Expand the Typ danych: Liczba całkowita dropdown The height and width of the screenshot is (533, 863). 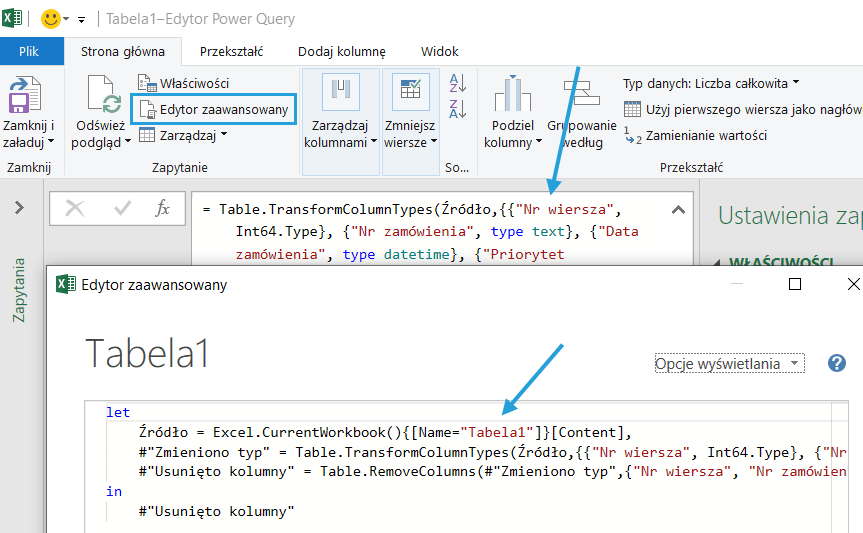tap(711, 83)
